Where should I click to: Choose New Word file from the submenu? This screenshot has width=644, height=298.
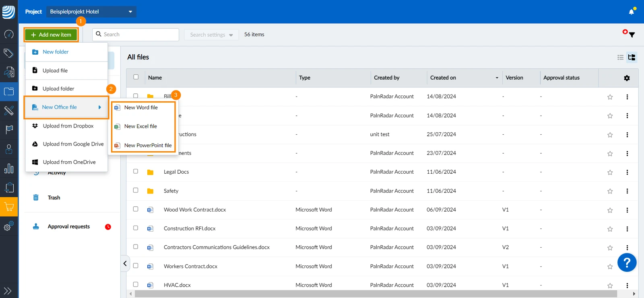141,107
